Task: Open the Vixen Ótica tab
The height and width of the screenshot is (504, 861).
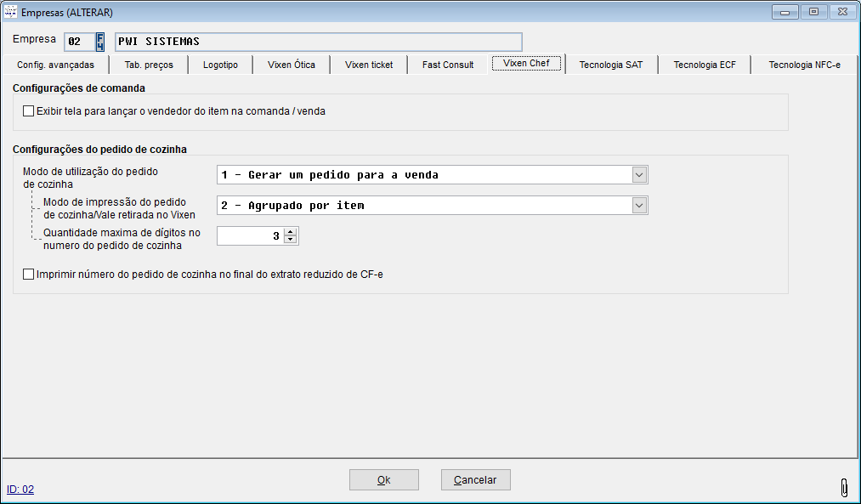Action: click(291, 65)
